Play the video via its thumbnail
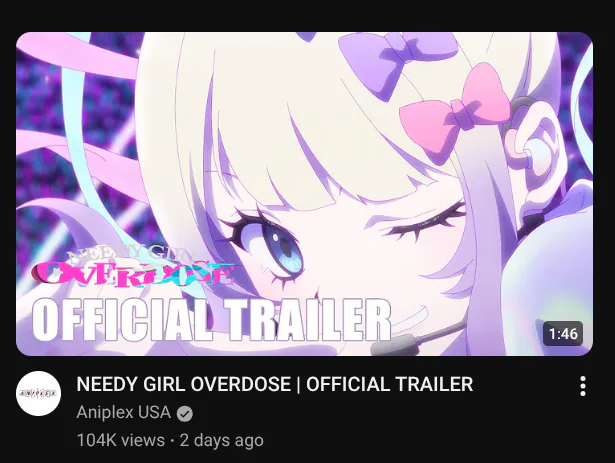Screen dimensions: 615x463 tap(304, 194)
